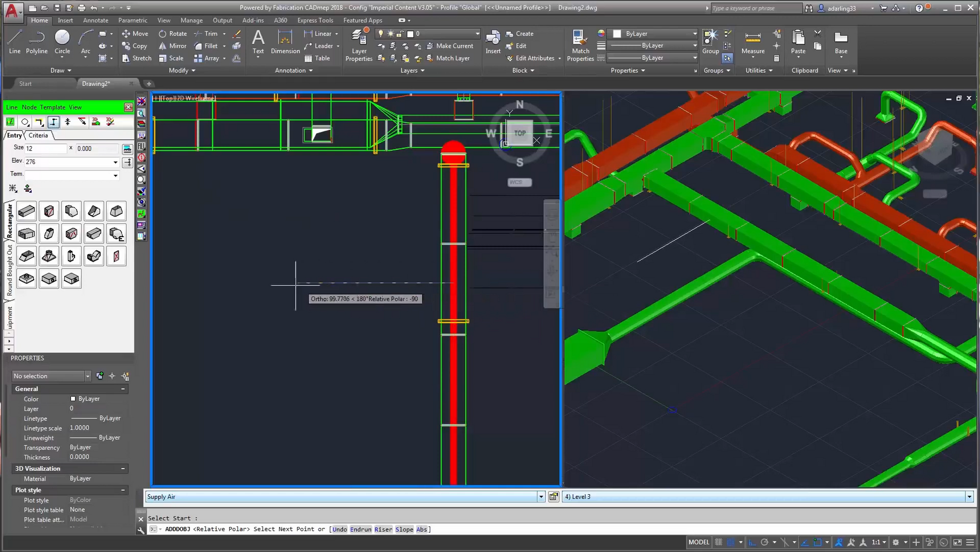Click the Paste icon in the Clipboard panel
The image size is (980, 552).
pyautogui.click(x=797, y=41)
